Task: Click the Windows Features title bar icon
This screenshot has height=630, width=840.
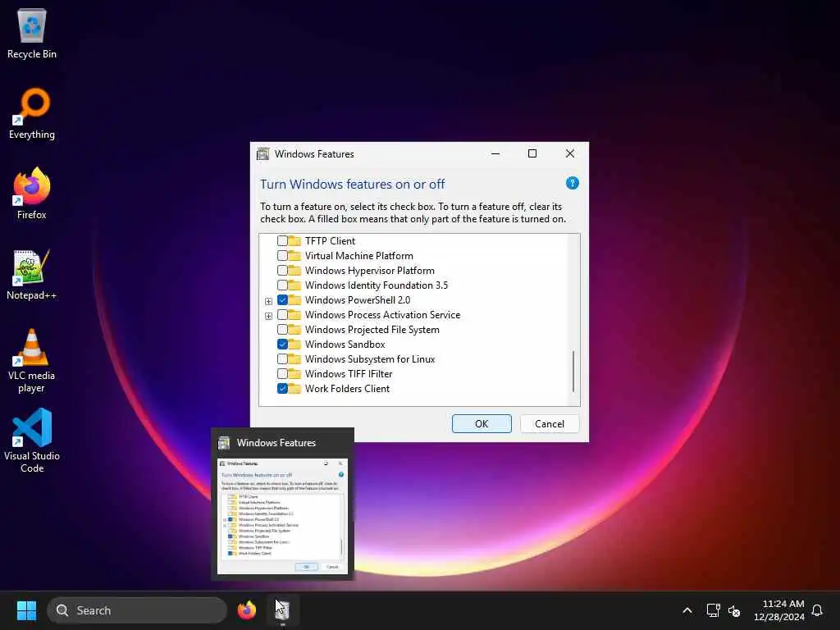Action: 263,154
